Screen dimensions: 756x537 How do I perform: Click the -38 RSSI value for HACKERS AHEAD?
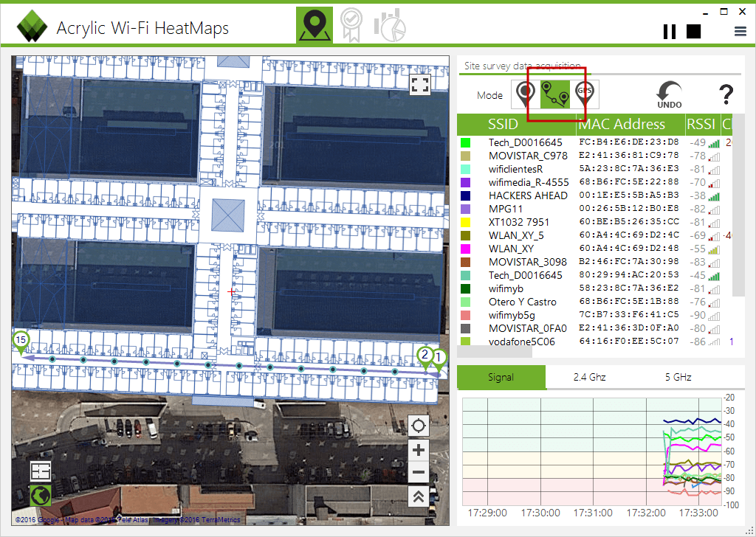point(698,195)
